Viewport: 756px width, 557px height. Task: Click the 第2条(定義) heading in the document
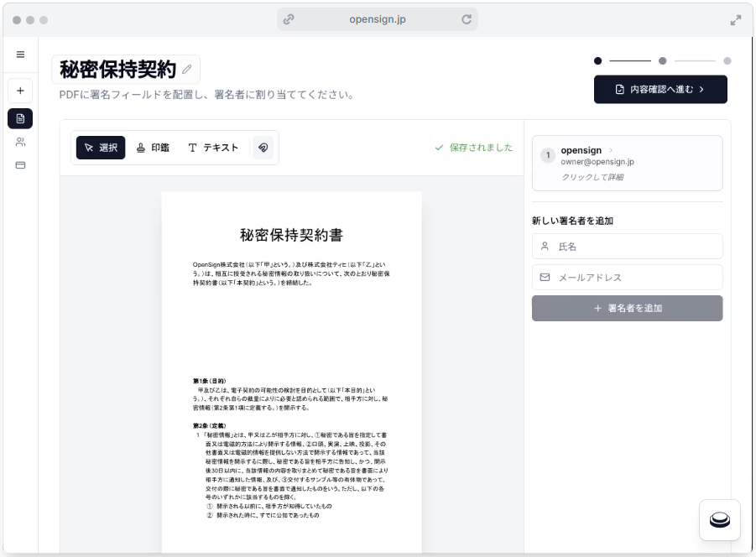pyautogui.click(x=209, y=426)
